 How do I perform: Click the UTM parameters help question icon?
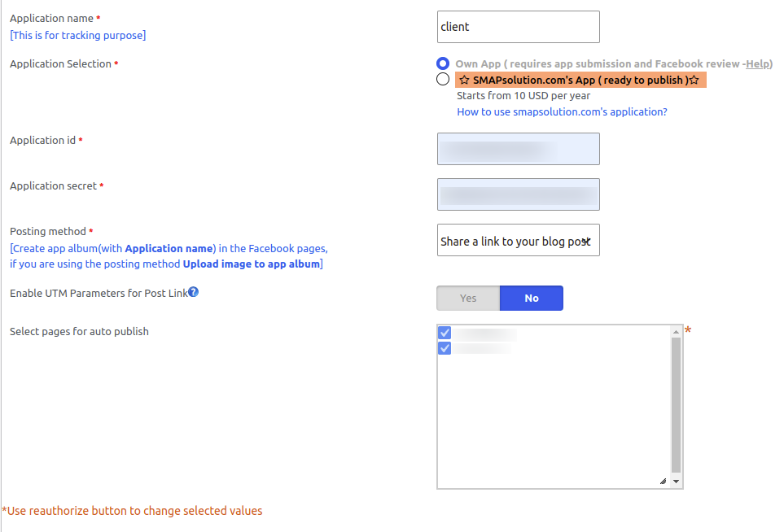coord(193,292)
